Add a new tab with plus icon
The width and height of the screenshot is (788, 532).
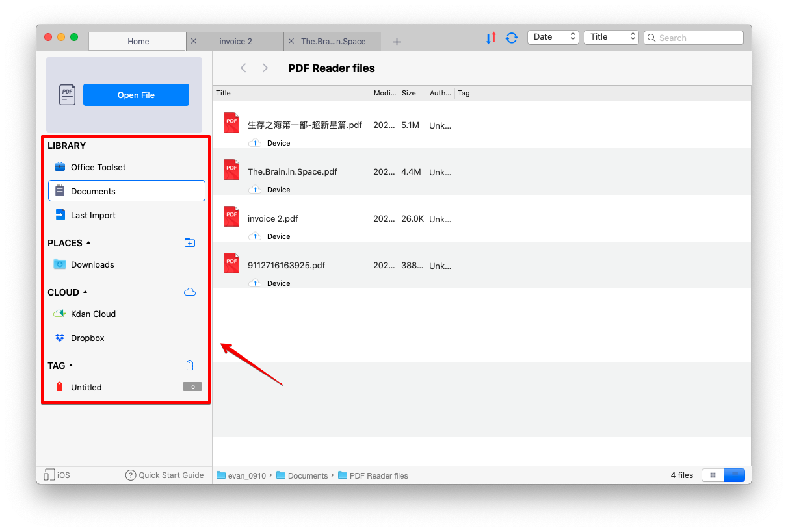pos(397,42)
